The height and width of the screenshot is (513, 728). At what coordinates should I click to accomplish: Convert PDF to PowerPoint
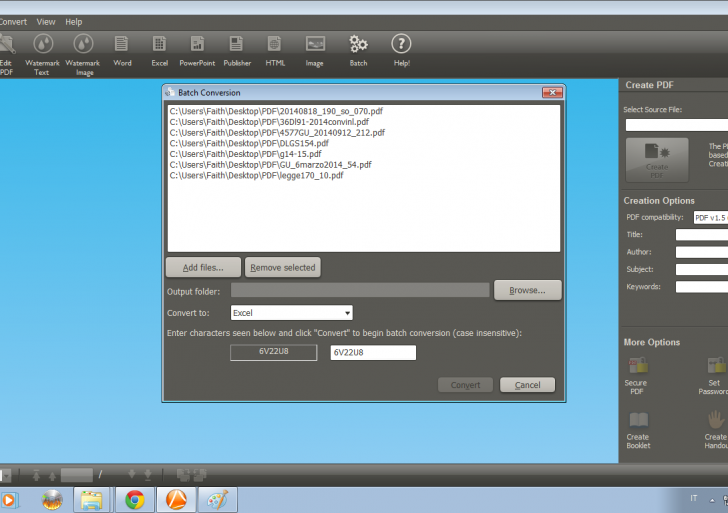point(197,51)
